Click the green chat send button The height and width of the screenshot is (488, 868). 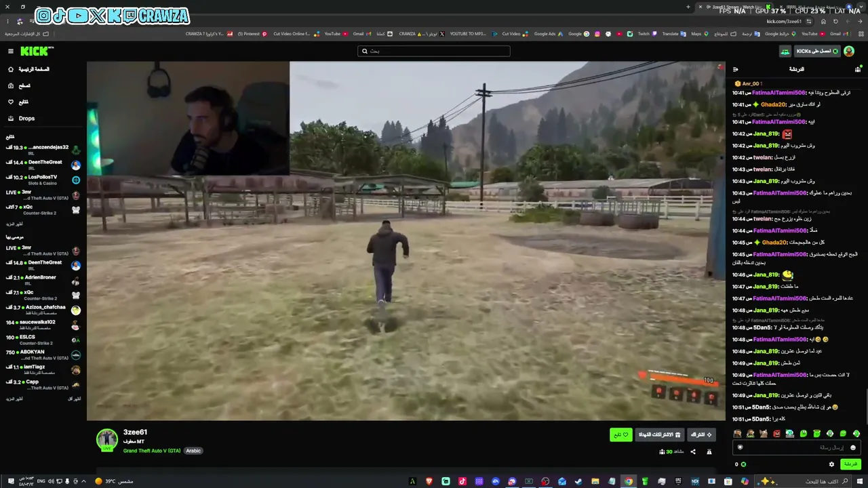[850, 464]
